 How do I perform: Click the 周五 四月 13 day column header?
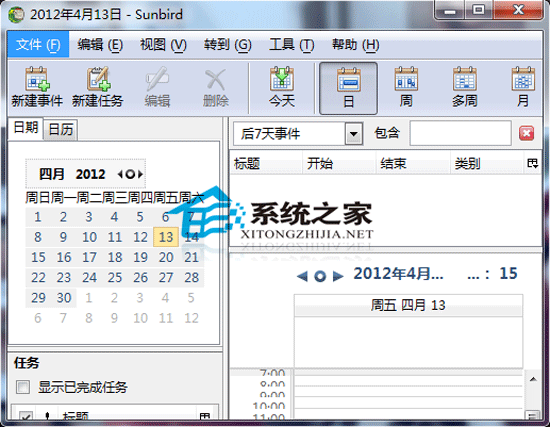pyautogui.click(x=408, y=305)
